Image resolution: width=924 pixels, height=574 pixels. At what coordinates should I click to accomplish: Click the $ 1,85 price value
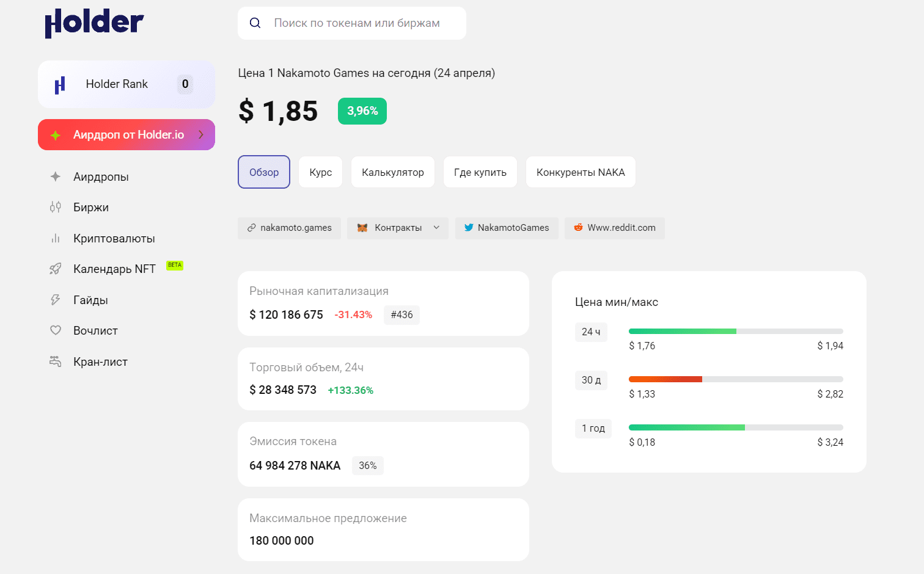click(x=278, y=111)
